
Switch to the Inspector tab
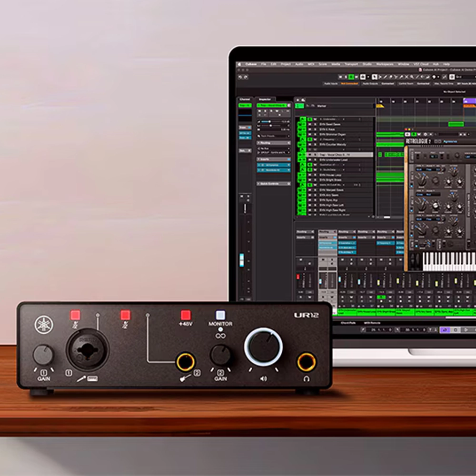click(264, 99)
